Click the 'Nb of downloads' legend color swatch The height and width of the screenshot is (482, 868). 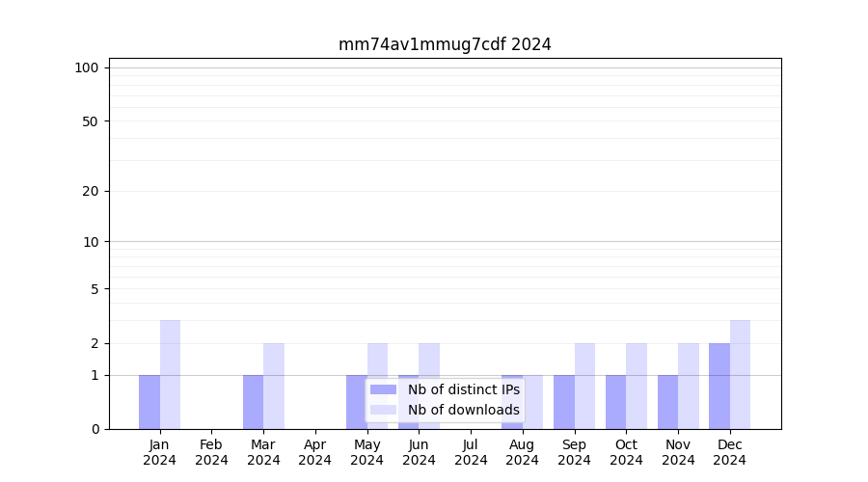point(383,410)
